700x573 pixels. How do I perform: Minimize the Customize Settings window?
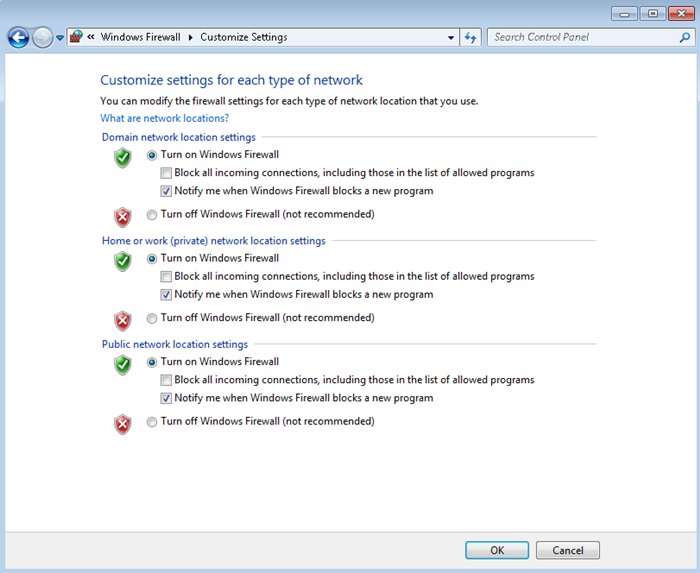point(624,14)
